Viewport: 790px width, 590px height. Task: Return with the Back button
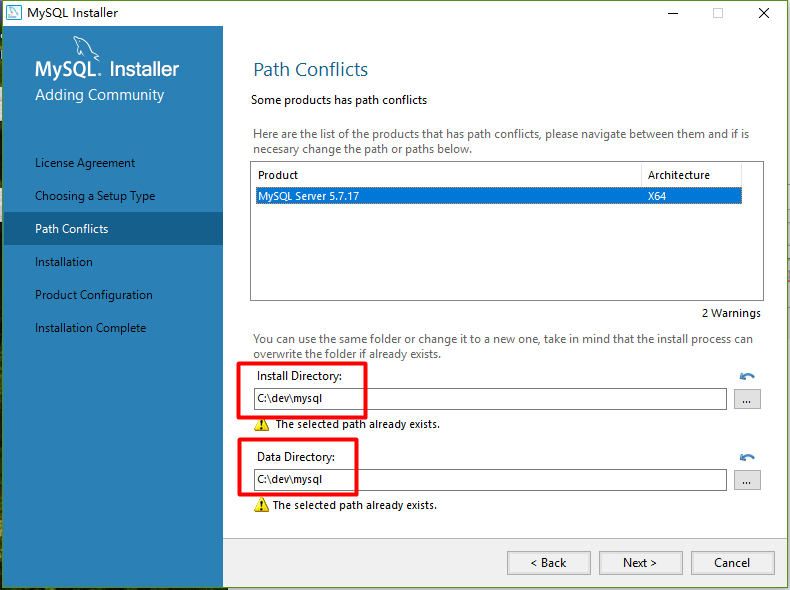549,563
